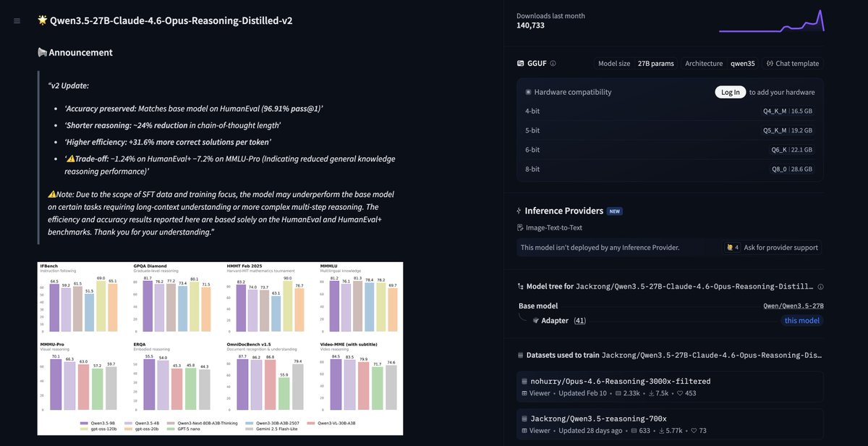Viewport: 868px width, 446px height.
Task: Click the Architecture qwen35 tag
Action: tap(720, 64)
